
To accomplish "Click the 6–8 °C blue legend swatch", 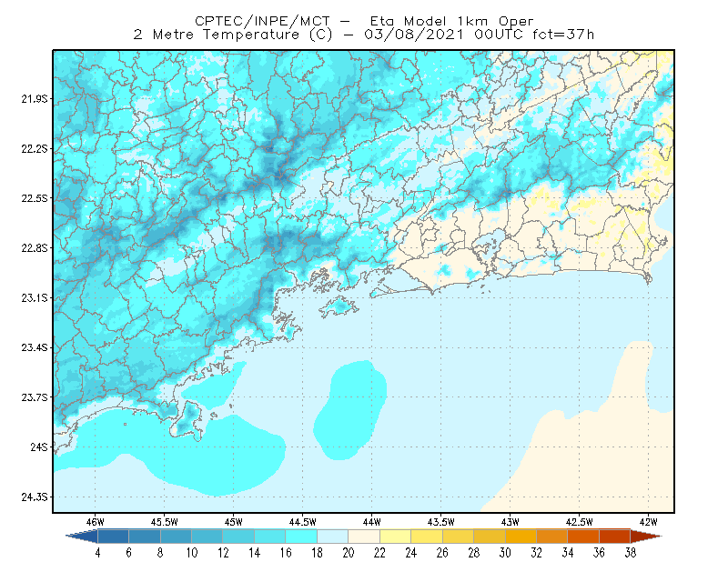I will [x=145, y=537].
